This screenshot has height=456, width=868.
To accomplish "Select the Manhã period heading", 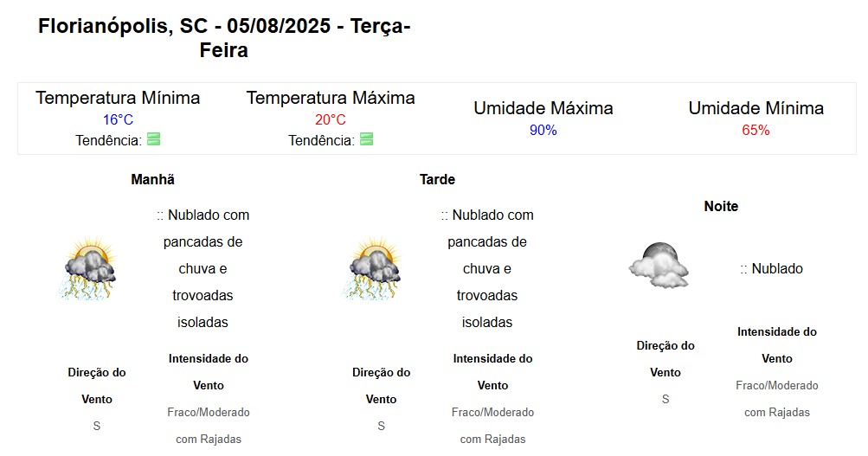I will pos(153,179).
